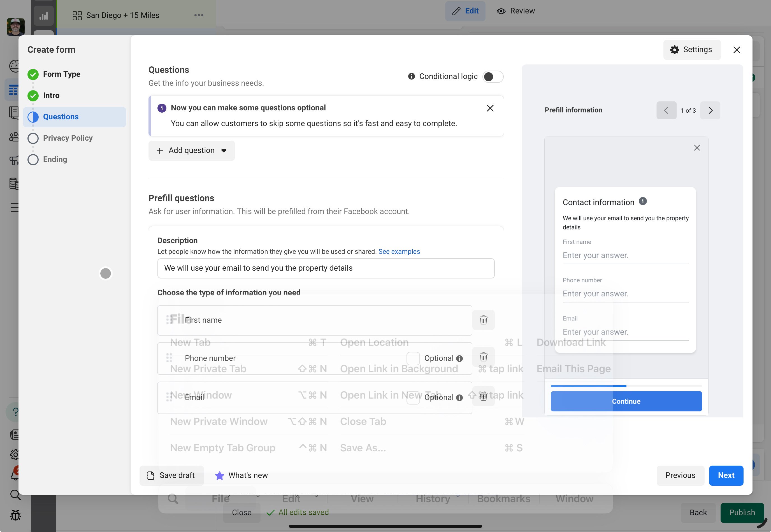
Task: Click the See examples link
Action: tap(399, 252)
